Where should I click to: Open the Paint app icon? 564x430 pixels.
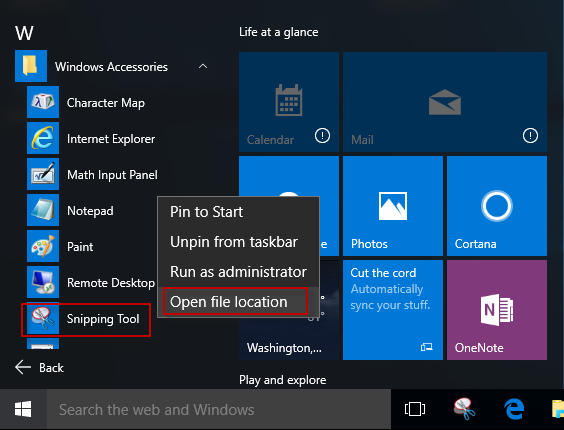click(x=43, y=246)
